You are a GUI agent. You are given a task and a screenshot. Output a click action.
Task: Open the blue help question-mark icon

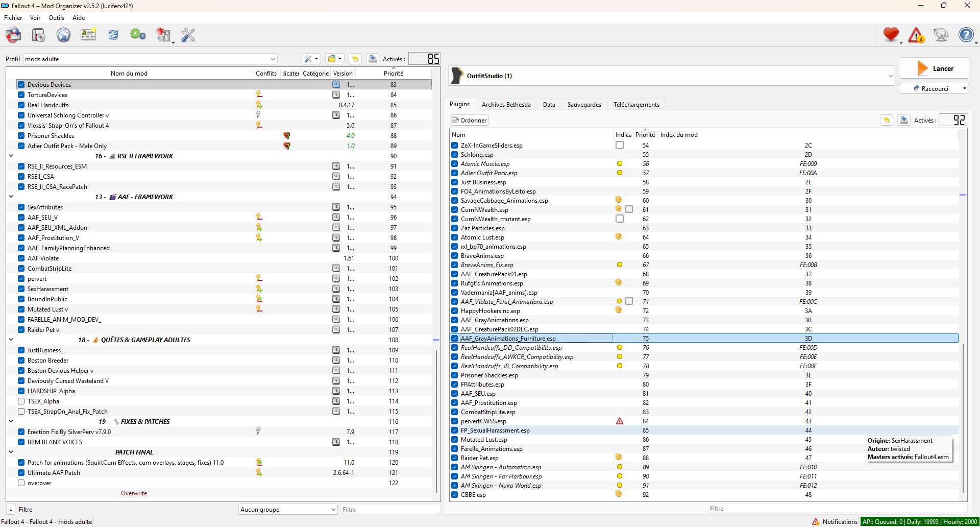pyautogui.click(x=966, y=35)
